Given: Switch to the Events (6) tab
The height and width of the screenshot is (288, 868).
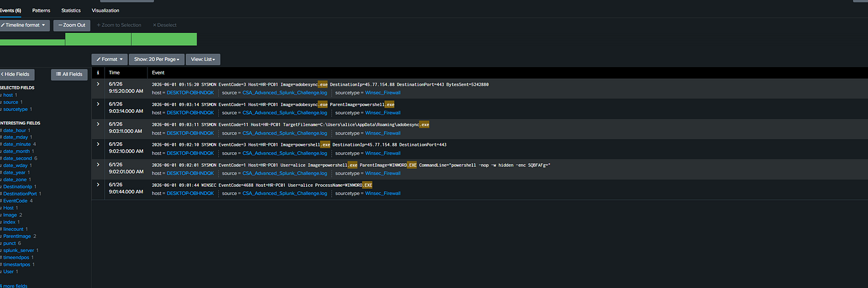Looking at the screenshot, I should point(11,11).
